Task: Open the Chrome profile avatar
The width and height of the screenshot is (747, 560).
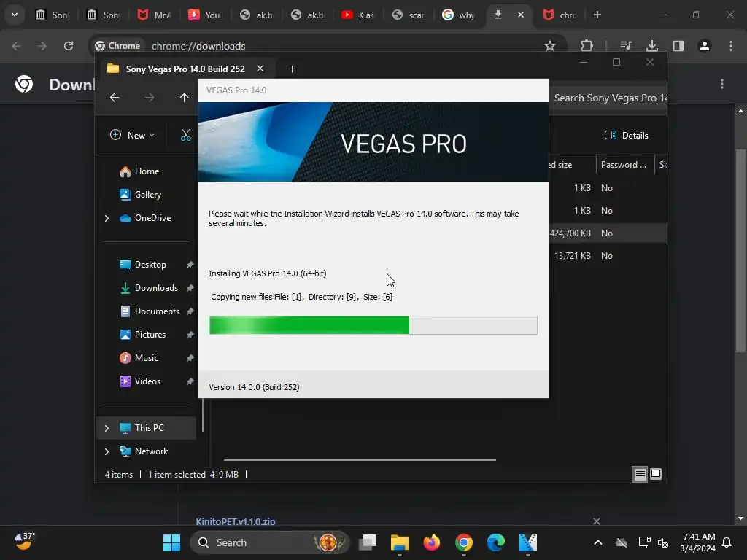Action: (705, 46)
